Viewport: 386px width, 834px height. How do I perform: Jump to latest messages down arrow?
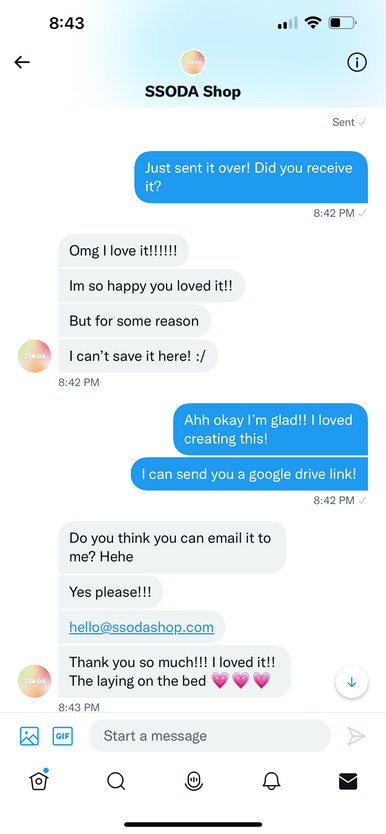pos(351,682)
